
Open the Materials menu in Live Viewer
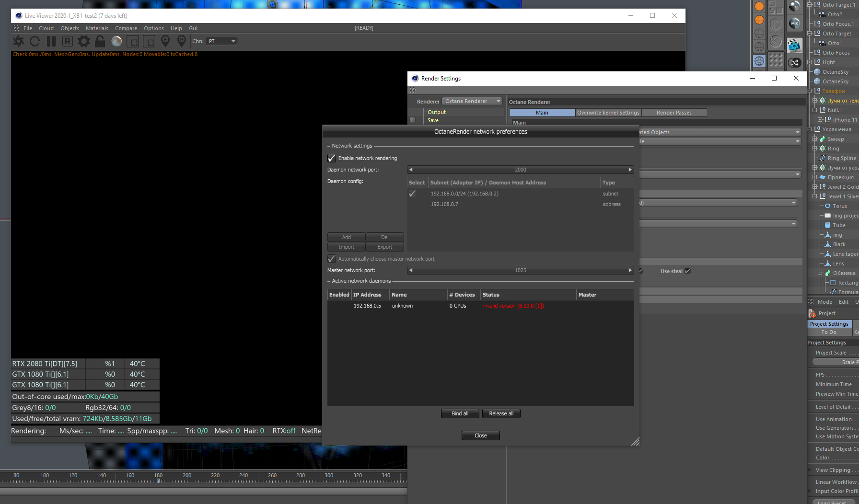tap(97, 28)
